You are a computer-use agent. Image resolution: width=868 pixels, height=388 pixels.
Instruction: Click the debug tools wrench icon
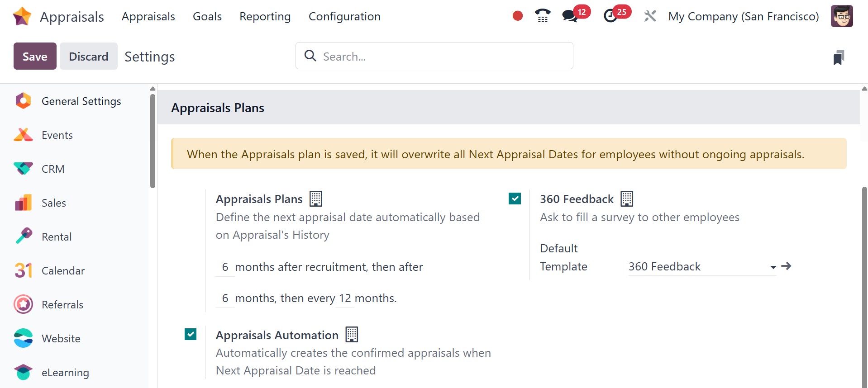point(650,16)
